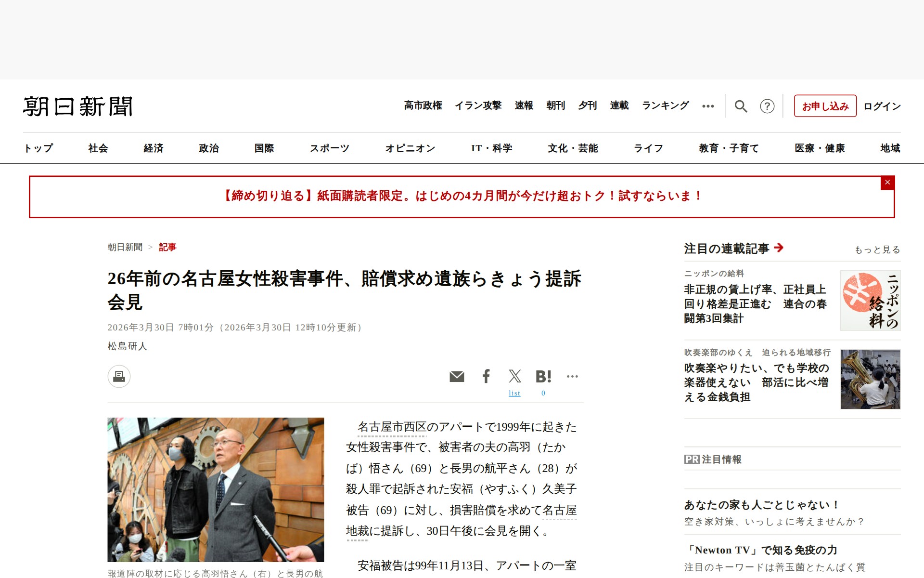Click the ログイン link
The height and width of the screenshot is (578, 924).
point(882,106)
